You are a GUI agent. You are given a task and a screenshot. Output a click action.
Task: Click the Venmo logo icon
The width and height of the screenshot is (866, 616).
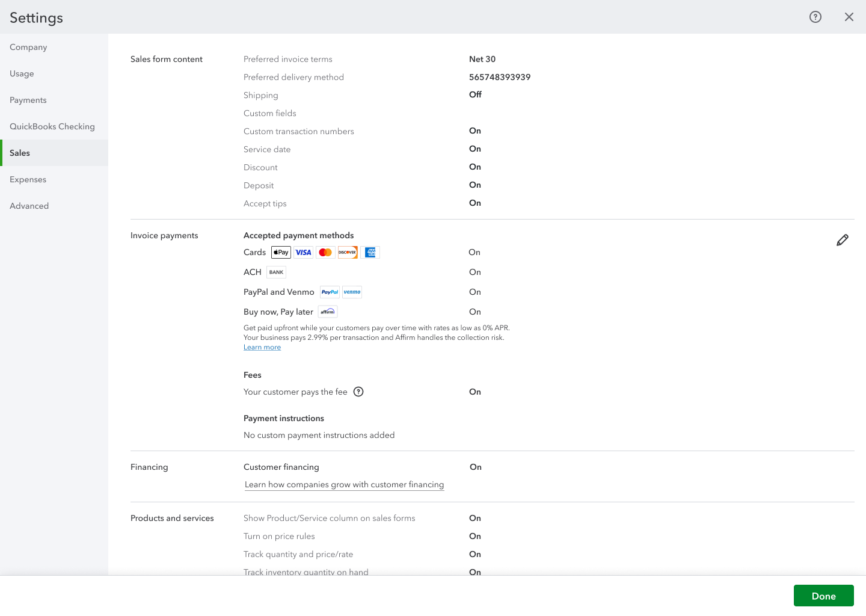(352, 292)
